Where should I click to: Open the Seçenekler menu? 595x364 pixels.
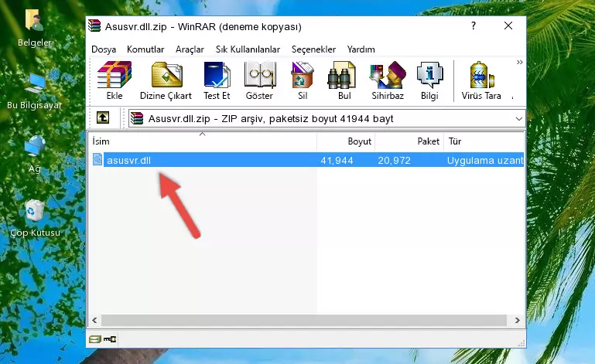click(x=313, y=49)
